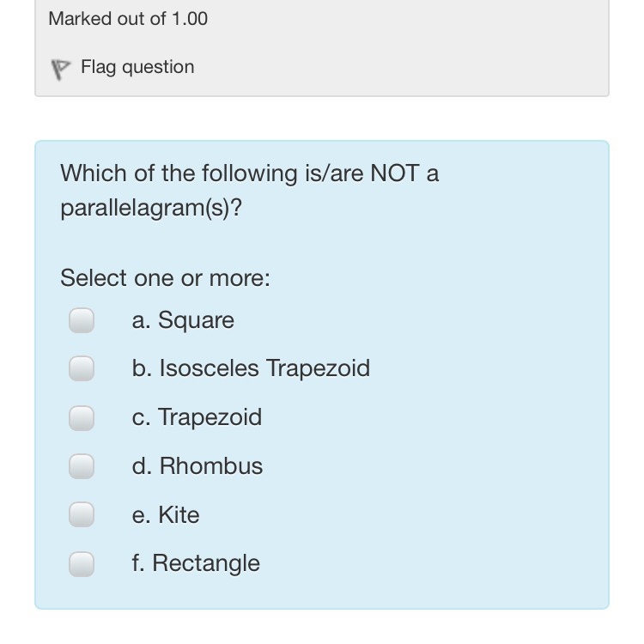Click the 'Select one or more:' prompt
This screenshot has width=644, height=644.
point(165,278)
